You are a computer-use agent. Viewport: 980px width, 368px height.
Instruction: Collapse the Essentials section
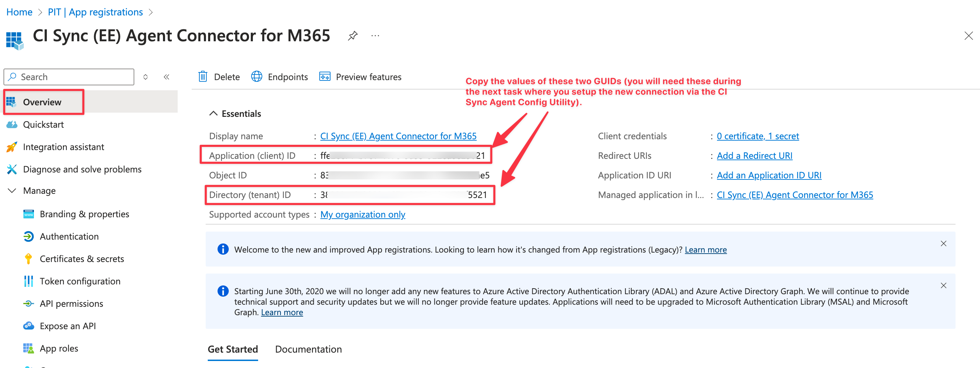(x=213, y=113)
